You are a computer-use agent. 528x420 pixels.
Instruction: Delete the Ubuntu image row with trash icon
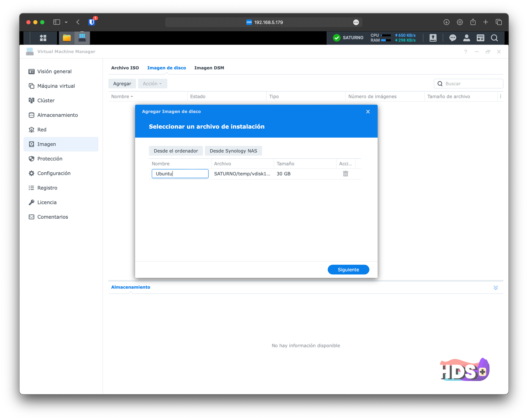pyautogui.click(x=345, y=174)
